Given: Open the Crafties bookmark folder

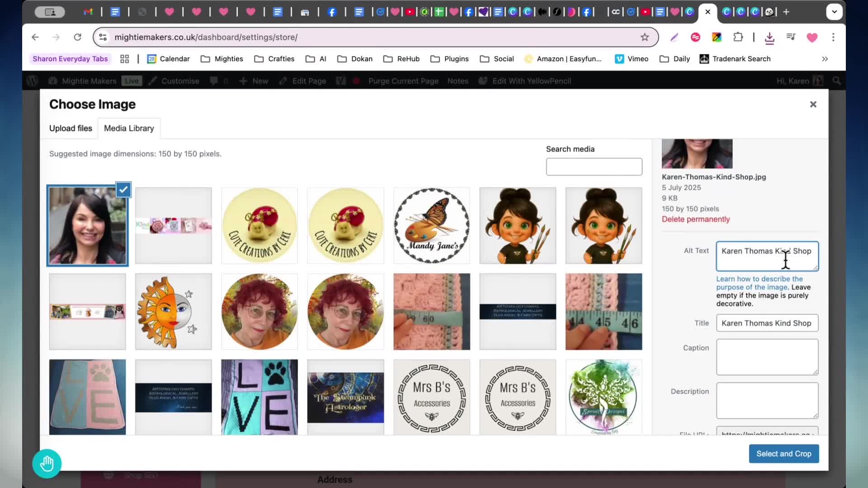Looking at the screenshot, I should 274,59.
